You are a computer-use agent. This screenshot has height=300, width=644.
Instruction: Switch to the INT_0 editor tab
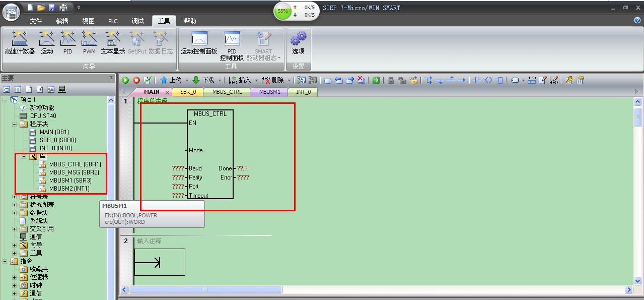click(x=303, y=92)
